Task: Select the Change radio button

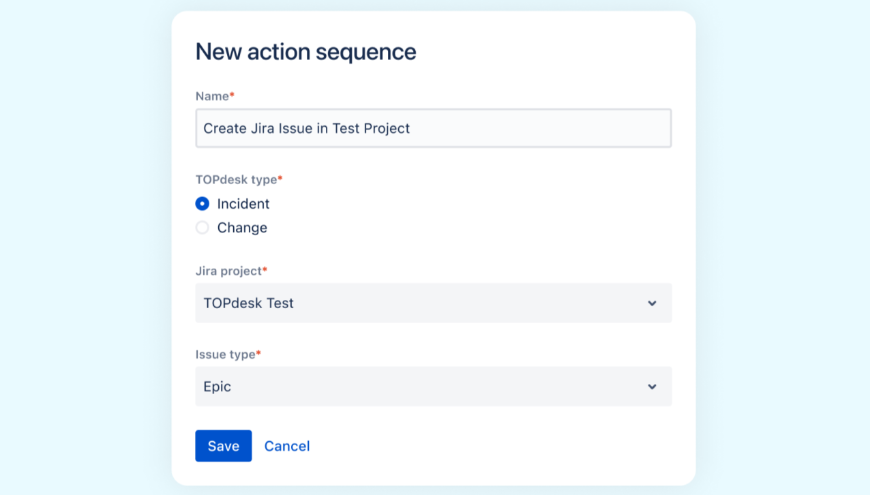Action: click(x=202, y=228)
